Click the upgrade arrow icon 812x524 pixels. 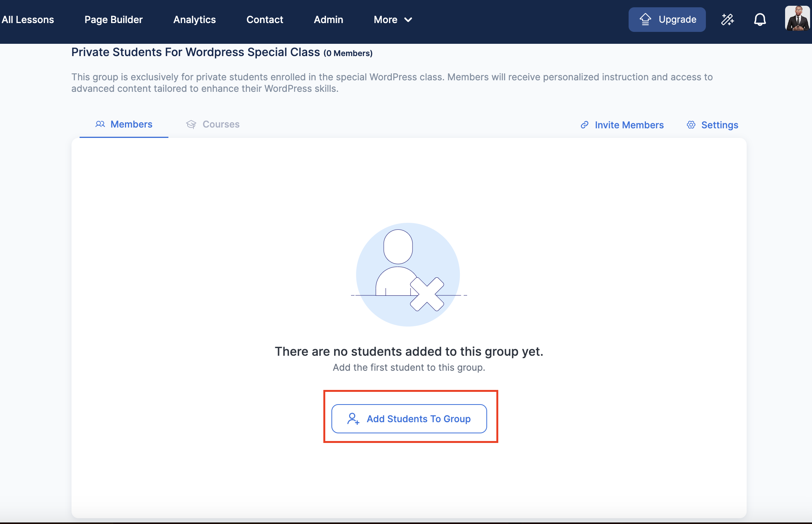click(646, 20)
